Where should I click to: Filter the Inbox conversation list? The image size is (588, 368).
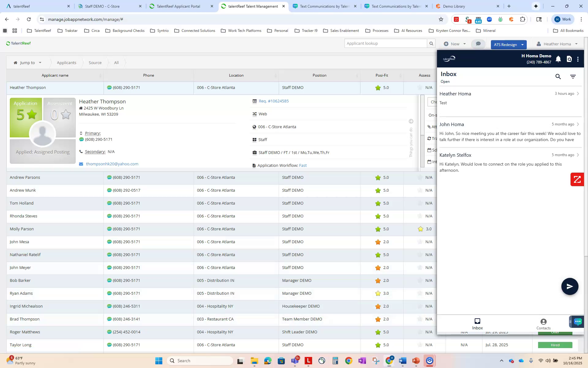tap(573, 76)
